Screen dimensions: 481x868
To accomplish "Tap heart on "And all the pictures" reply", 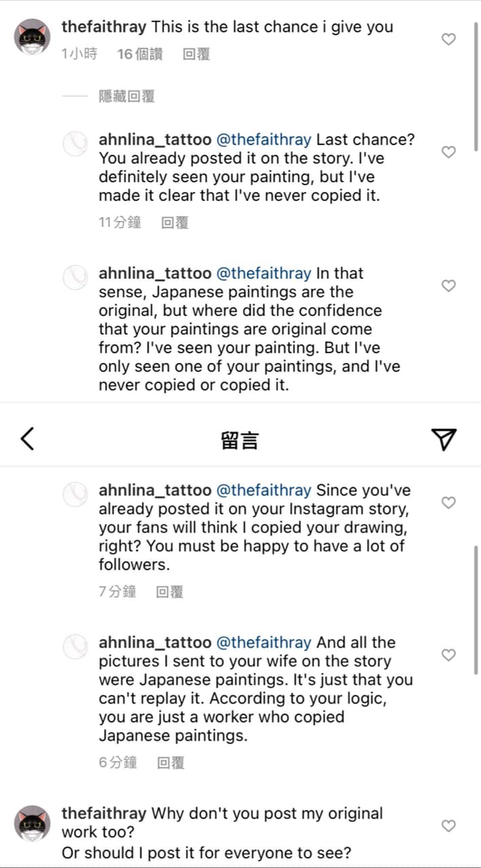I will coord(448,654).
